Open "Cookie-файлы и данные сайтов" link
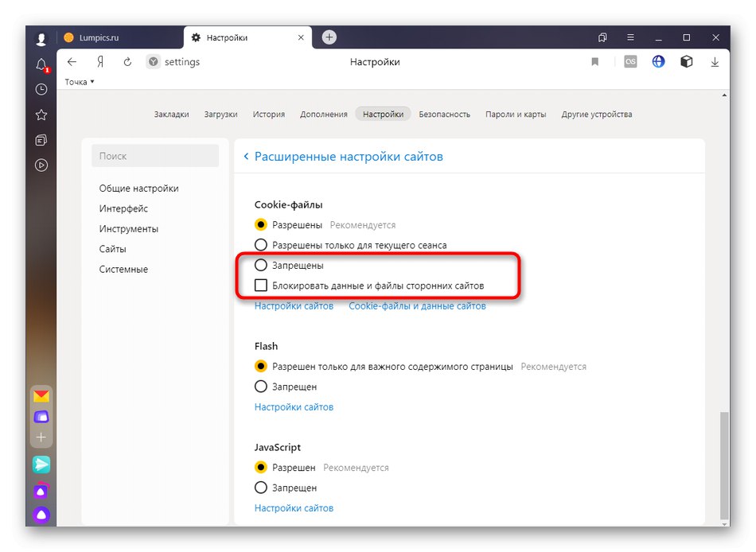The image size is (756, 552). click(417, 306)
